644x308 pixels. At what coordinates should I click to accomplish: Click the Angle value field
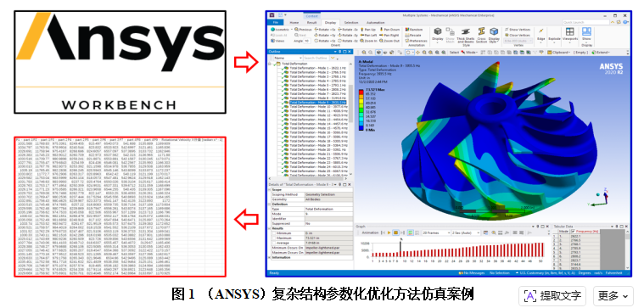click(x=307, y=41)
